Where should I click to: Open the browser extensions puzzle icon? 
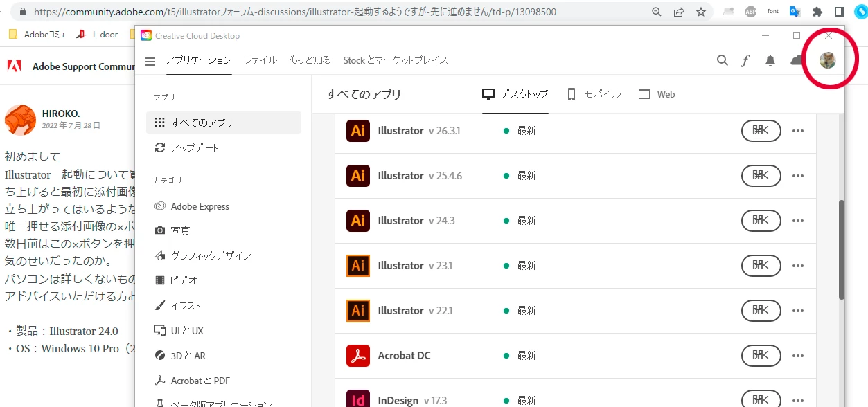(817, 12)
